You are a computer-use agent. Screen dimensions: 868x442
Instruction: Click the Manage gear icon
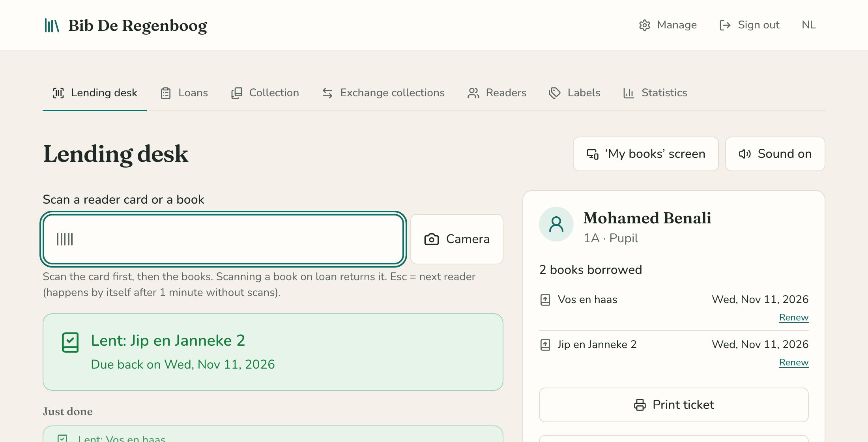tap(645, 25)
